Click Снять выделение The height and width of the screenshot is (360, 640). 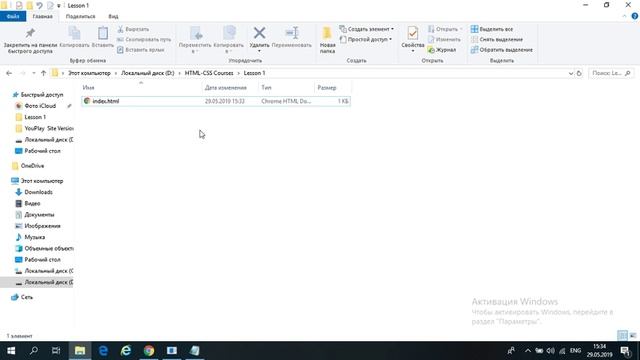click(x=497, y=40)
